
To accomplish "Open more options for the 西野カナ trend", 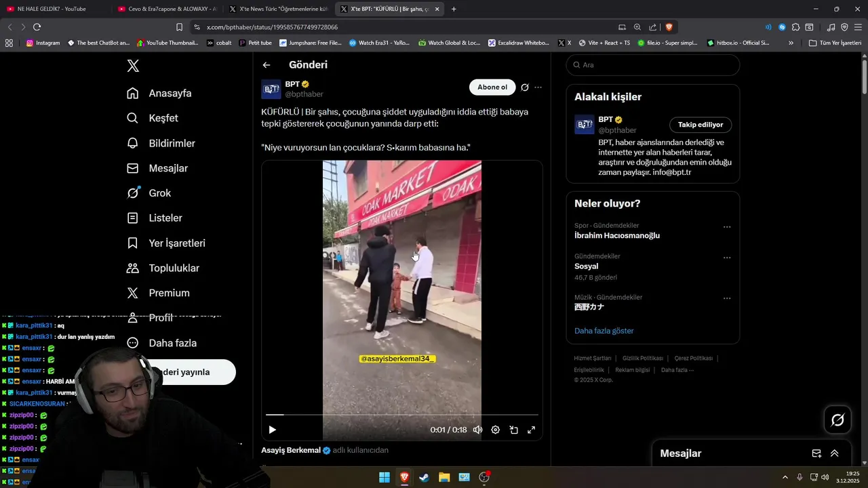I will point(727,298).
